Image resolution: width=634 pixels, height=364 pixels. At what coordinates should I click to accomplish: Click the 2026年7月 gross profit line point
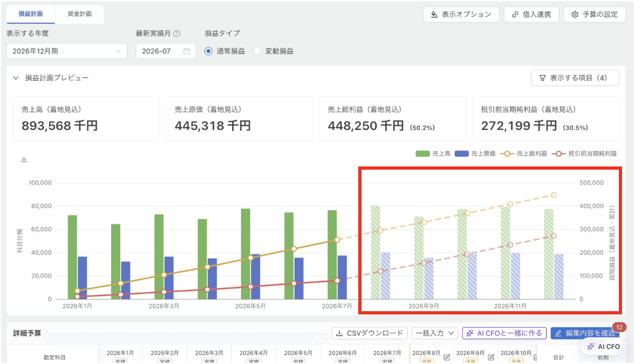point(337,240)
